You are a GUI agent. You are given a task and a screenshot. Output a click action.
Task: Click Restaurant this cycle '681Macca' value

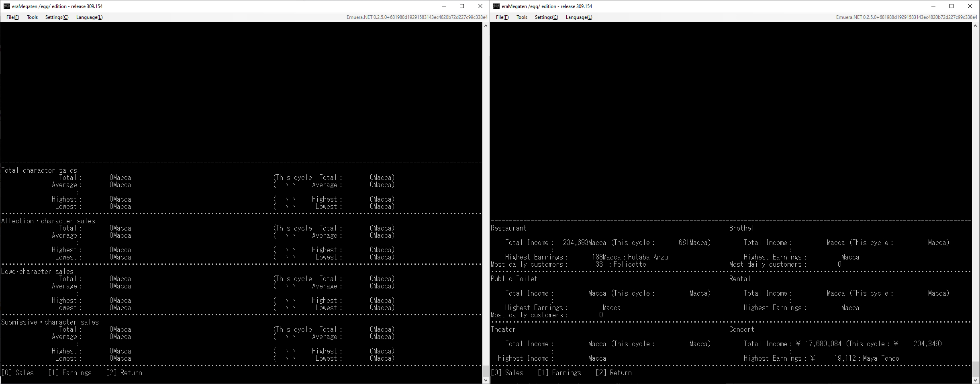click(693, 243)
